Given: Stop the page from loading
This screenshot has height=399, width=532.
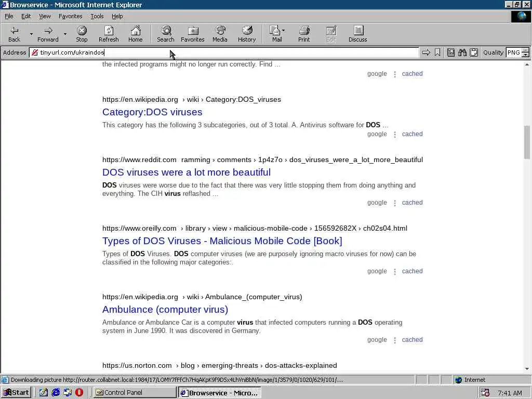Looking at the screenshot, I should pos(82,34).
